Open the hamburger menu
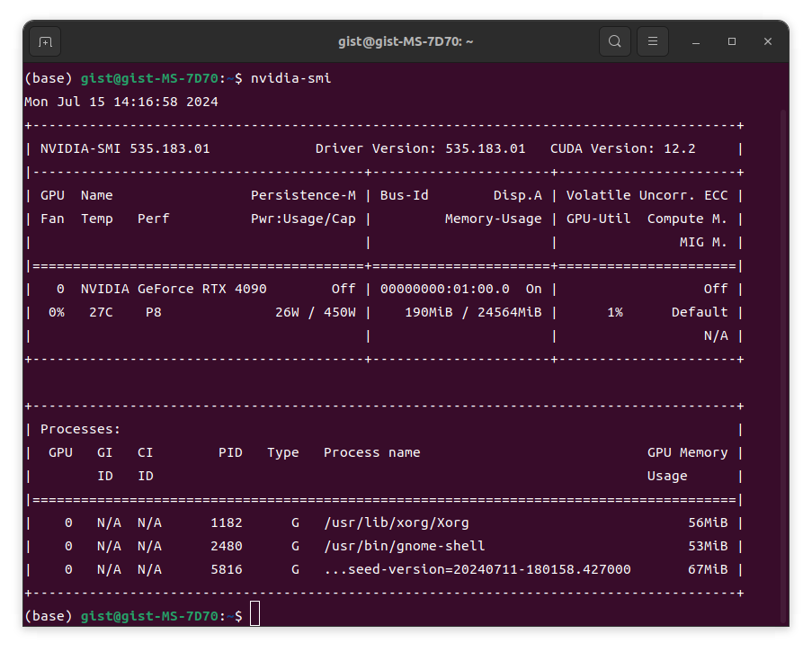 click(x=653, y=41)
